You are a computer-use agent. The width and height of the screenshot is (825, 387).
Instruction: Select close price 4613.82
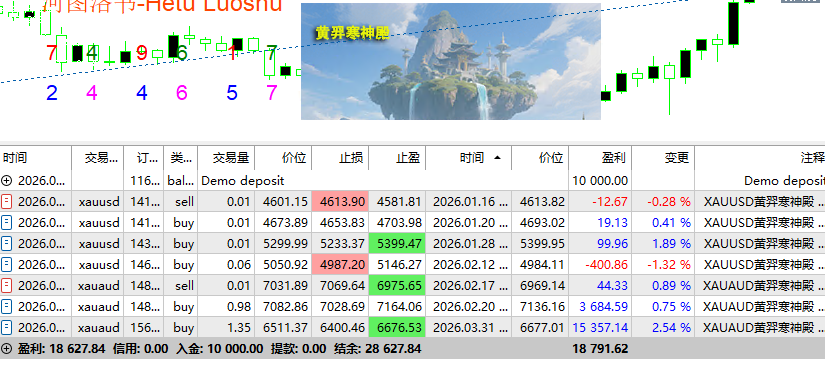(x=542, y=202)
